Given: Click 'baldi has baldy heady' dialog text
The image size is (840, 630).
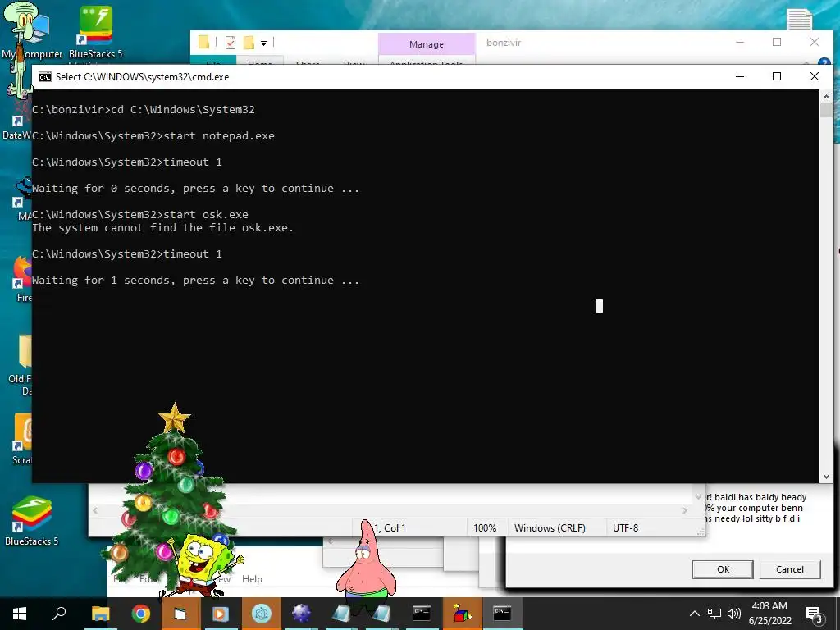Looking at the screenshot, I should (760, 497).
